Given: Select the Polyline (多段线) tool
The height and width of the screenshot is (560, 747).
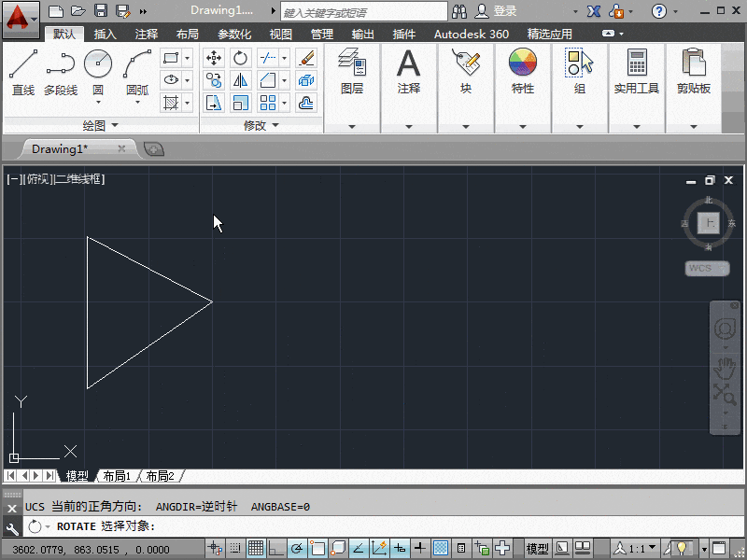Looking at the screenshot, I should 61,65.
